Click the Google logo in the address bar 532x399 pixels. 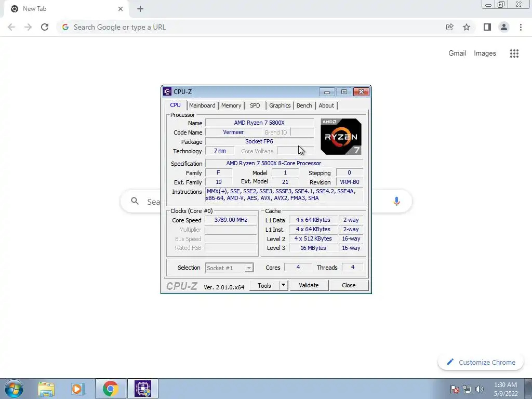tap(65, 27)
